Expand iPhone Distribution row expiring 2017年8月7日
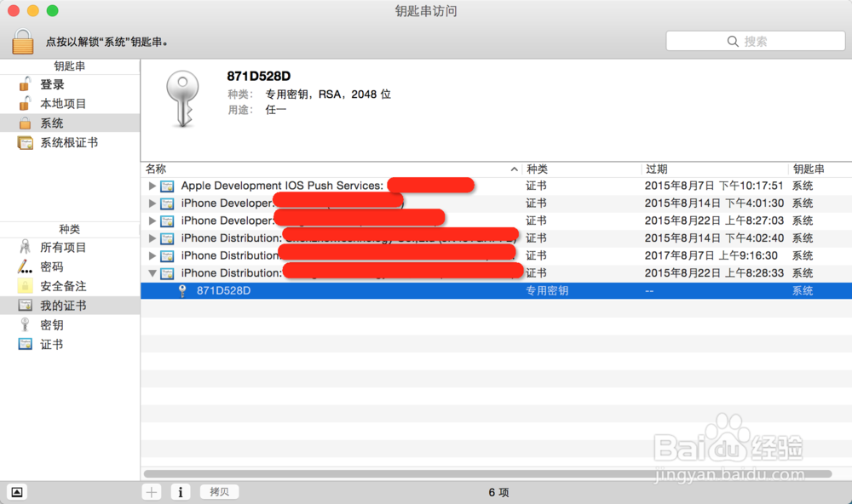Image resolution: width=852 pixels, height=504 pixels. (153, 255)
